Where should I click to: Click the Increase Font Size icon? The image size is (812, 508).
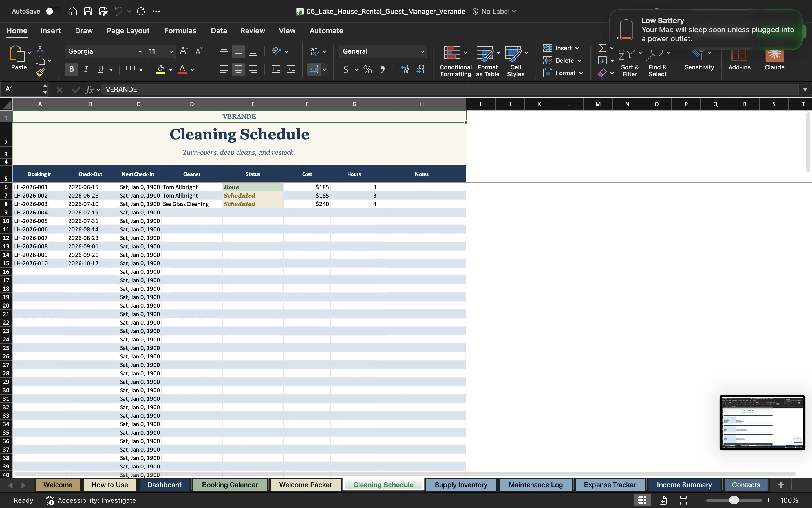coord(184,51)
